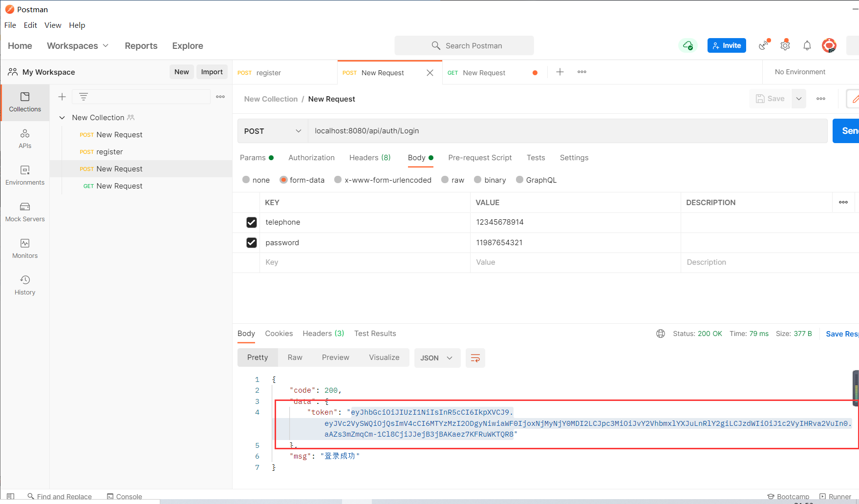Open the Console from the status bar
Image resolution: width=859 pixels, height=504 pixels.
[x=124, y=496]
